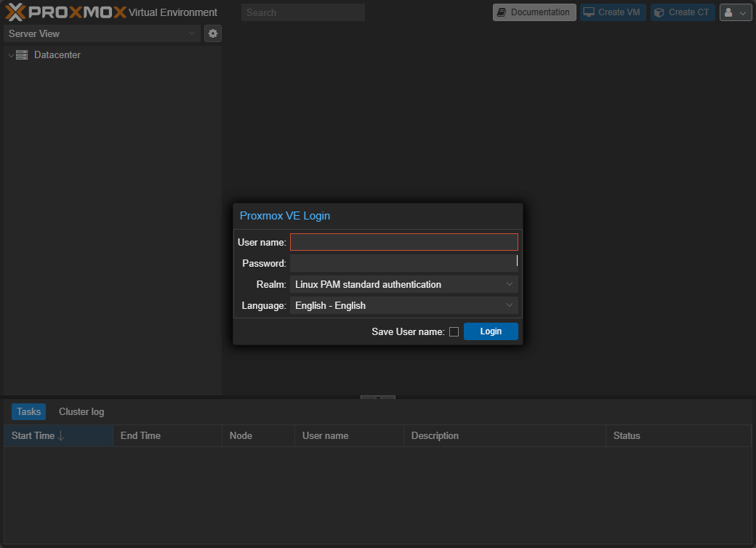Enable the Save User name checkbox
756x548 pixels.
point(454,332)
